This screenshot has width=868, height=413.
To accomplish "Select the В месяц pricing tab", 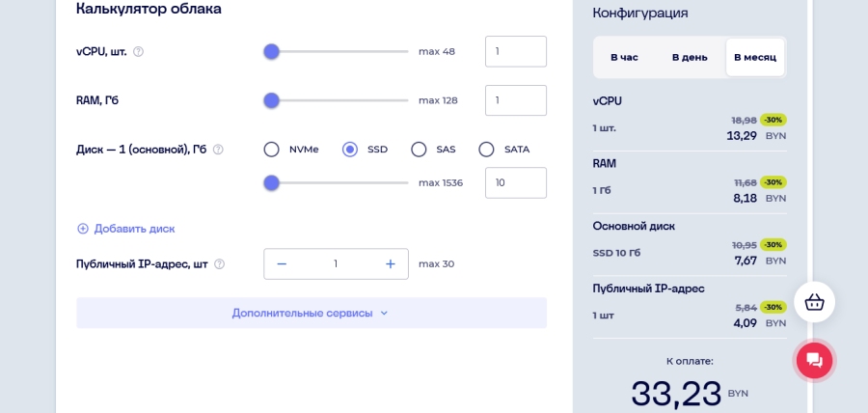I will [x=754, y=57].
